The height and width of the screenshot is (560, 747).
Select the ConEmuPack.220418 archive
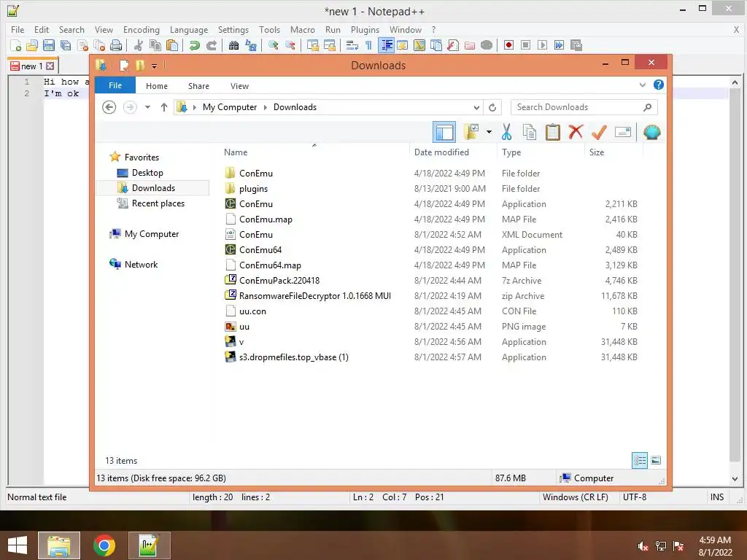[x=279, y=281]
